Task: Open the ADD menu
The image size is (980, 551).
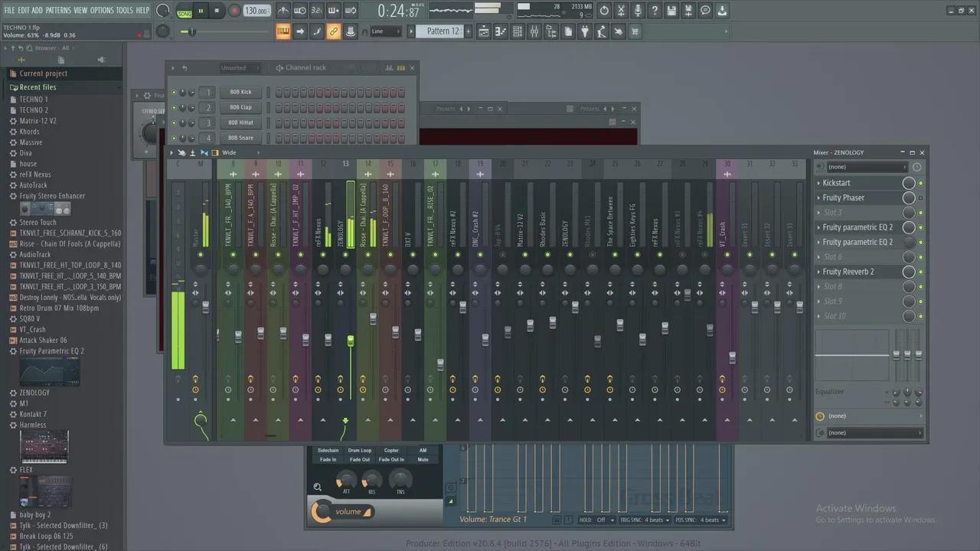Action: point(38,10)
